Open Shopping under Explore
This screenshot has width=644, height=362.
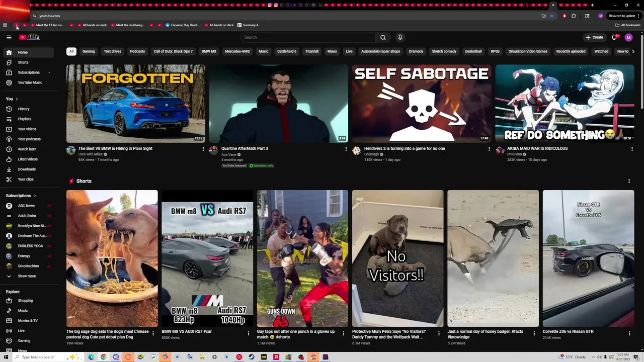pos(29,301)
